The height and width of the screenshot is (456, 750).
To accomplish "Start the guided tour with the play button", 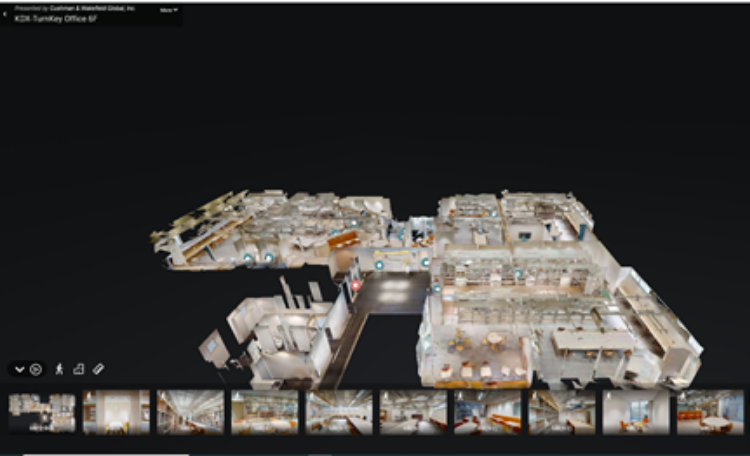I will (36, 369).
